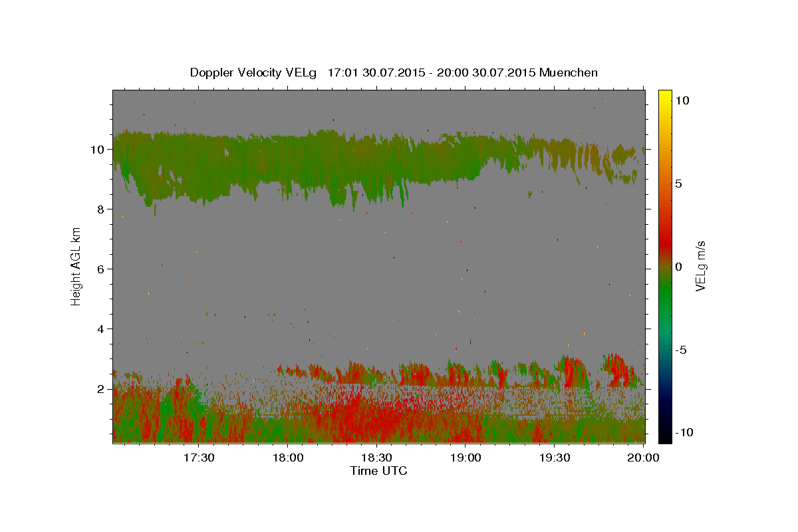
Task: Click the 'Muenchen' location in the title
Action: pos(569,72)
